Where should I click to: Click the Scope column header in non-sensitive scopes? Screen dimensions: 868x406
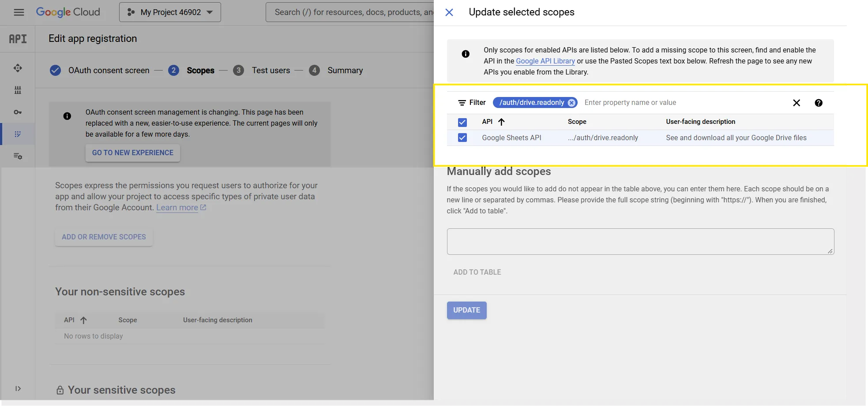128,320
